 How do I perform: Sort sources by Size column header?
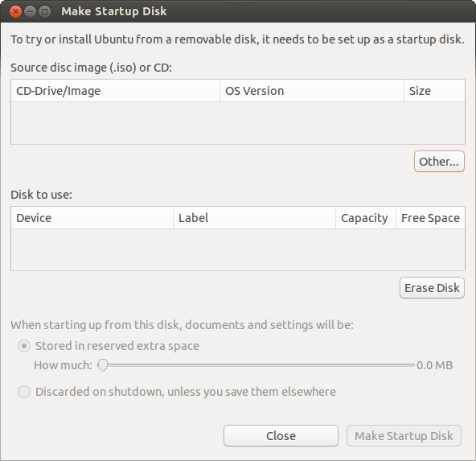(x=434, y=90)
